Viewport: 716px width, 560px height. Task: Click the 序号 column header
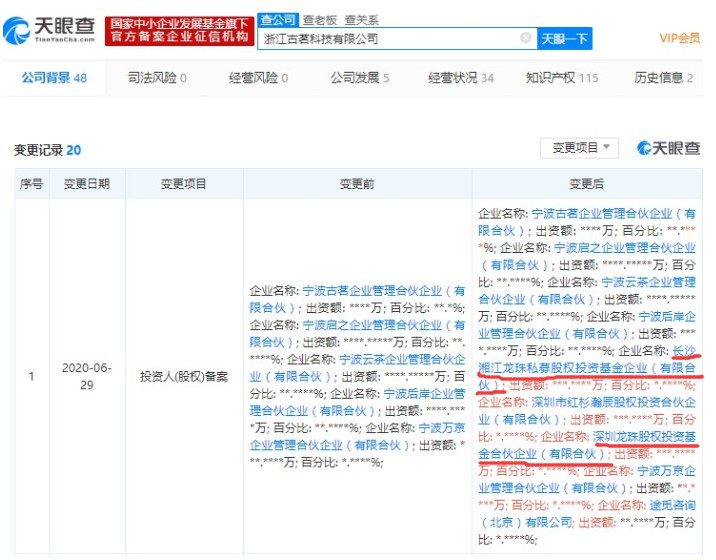pyautogui.click(x=31, y=184)
